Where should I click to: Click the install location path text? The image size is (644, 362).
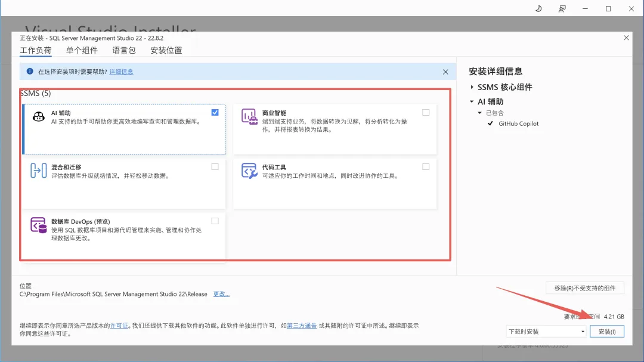[x=113, y=294]
